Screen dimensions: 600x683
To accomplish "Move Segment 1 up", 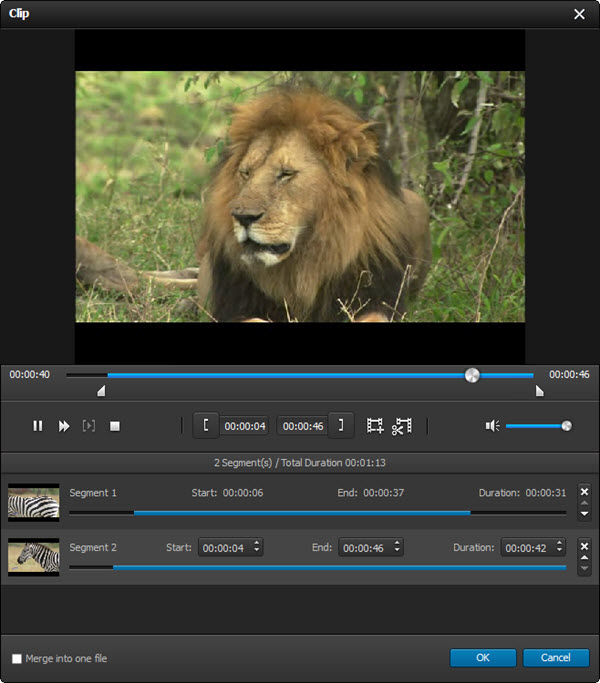I will 584,503.
